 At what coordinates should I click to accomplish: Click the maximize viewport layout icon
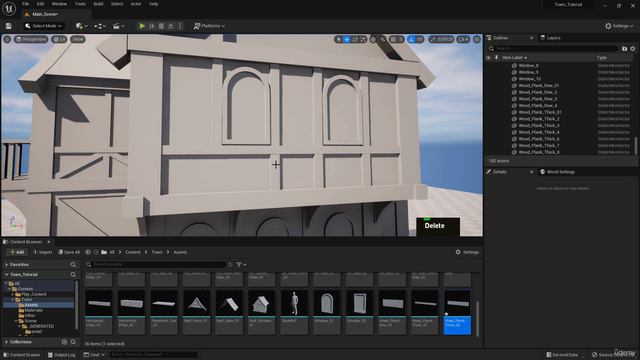[477, 39]
